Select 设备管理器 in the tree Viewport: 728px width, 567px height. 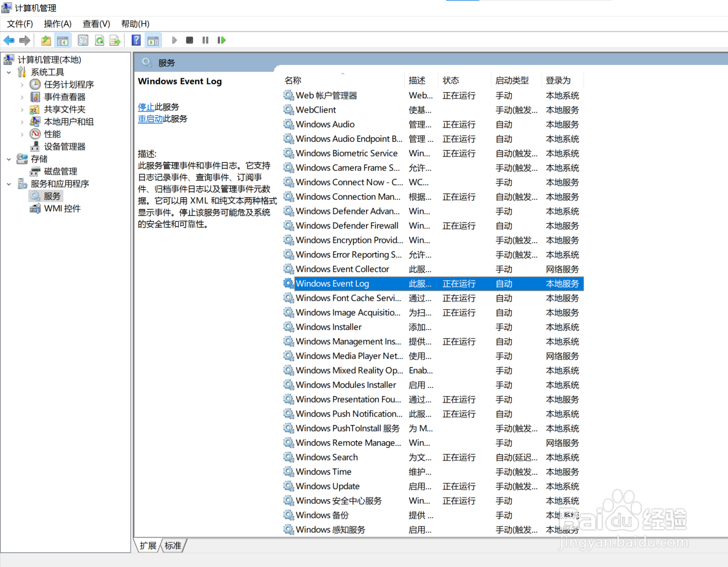coord(65,147)
